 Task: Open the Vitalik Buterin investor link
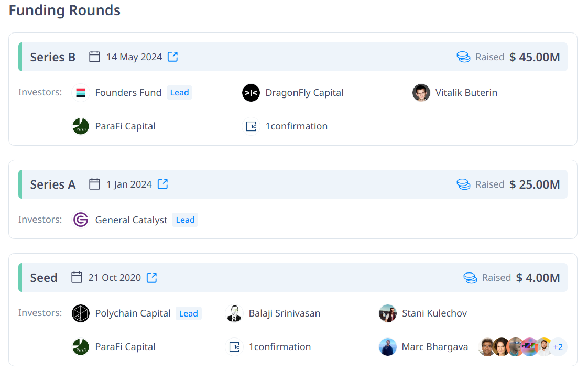tap(466, 93)
